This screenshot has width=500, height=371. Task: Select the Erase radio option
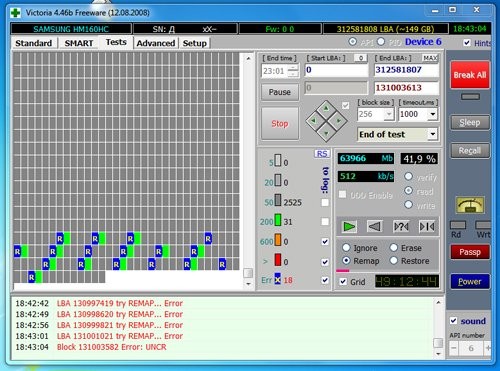394,248
